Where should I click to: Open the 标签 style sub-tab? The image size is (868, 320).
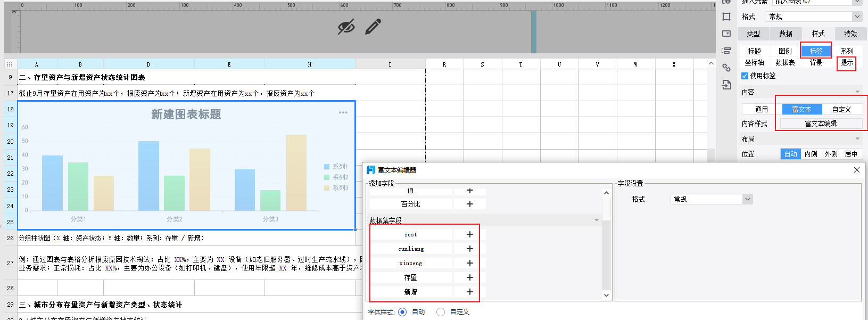point(816,51)
